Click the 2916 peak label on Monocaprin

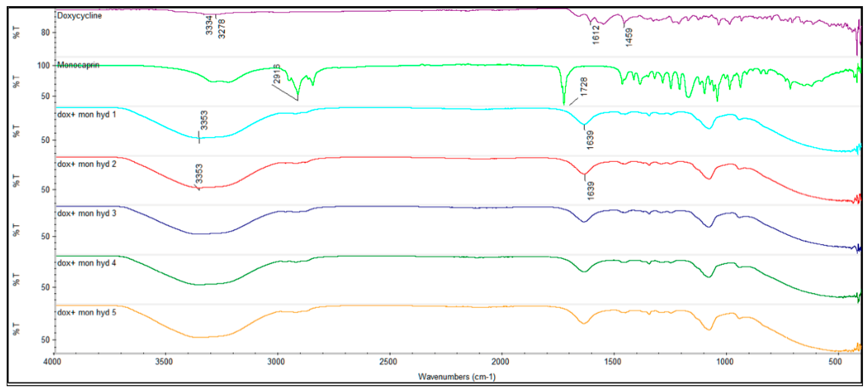[277, 74]
